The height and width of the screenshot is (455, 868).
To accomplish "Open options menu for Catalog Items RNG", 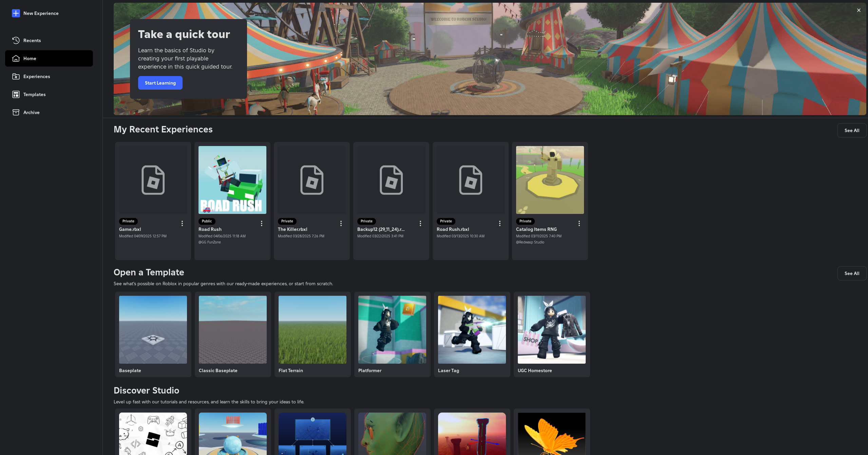I will tap(579, 223).
